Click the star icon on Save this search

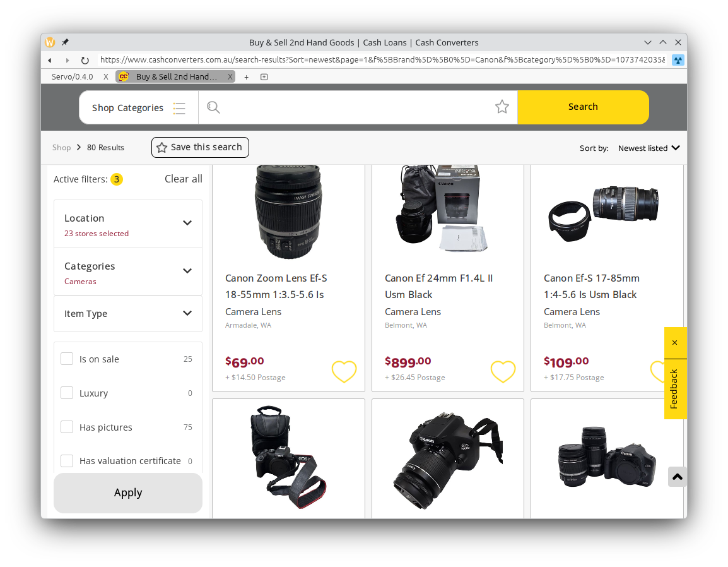pyautogui.click(x=161, y=148)
